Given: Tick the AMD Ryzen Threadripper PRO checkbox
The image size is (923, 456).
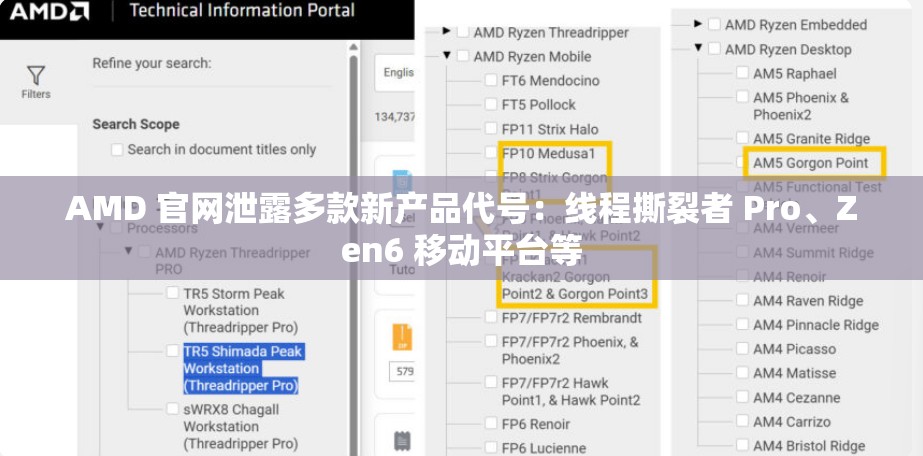Looking at the screenshot, I should (x=144, y=252).
